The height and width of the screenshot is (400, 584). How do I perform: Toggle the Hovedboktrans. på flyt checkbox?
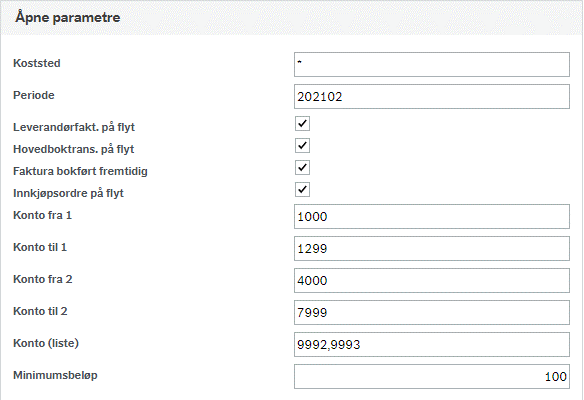coord(302,145)
